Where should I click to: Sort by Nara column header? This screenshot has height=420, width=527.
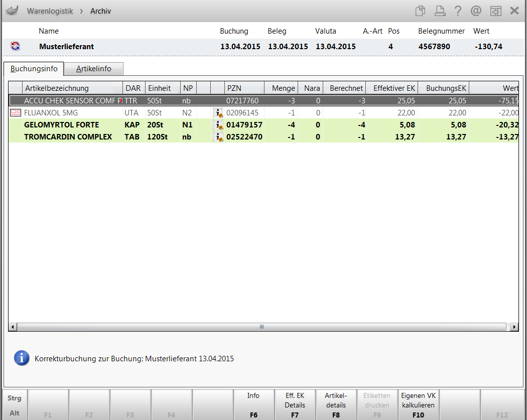click(311, 88)
